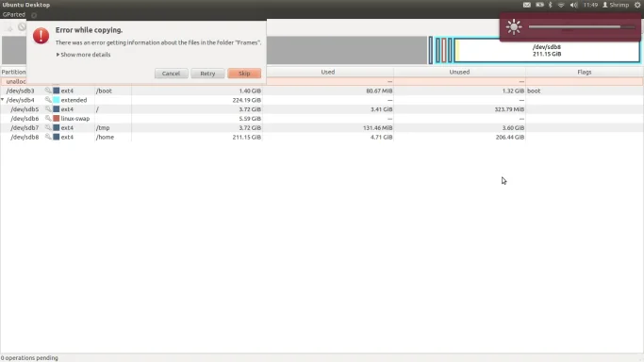Sort by the Unused column header
Screen dimensions: 644x362
459,72
